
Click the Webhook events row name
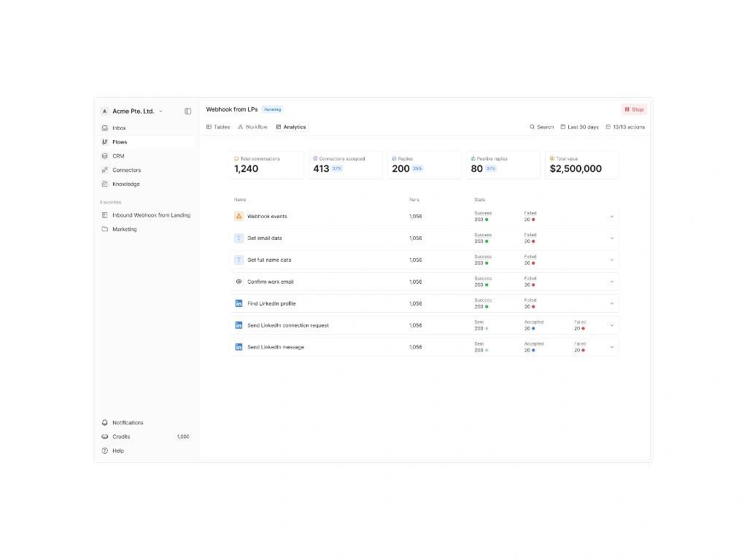click(x=267, y=216)
